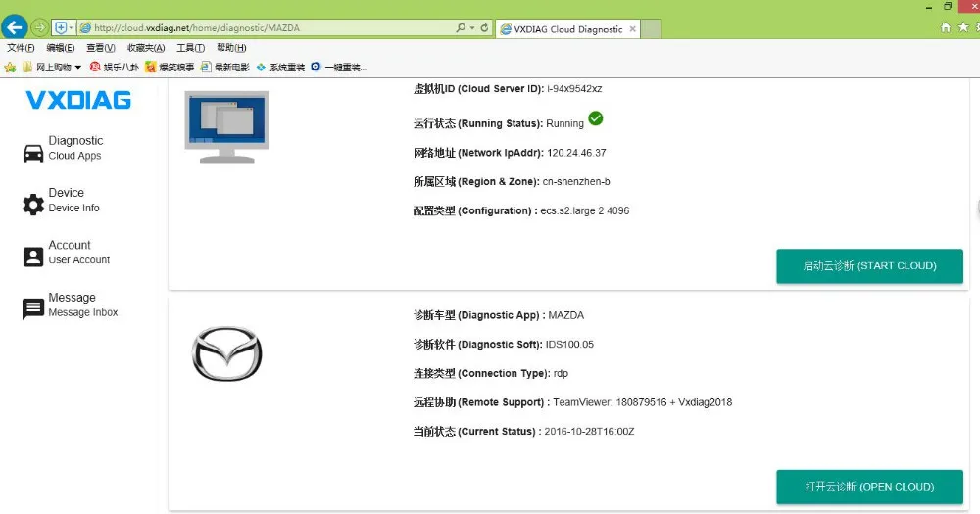Go to browser home icon
980x514 pixels.
pyautogui.click(x=946, y=27)
